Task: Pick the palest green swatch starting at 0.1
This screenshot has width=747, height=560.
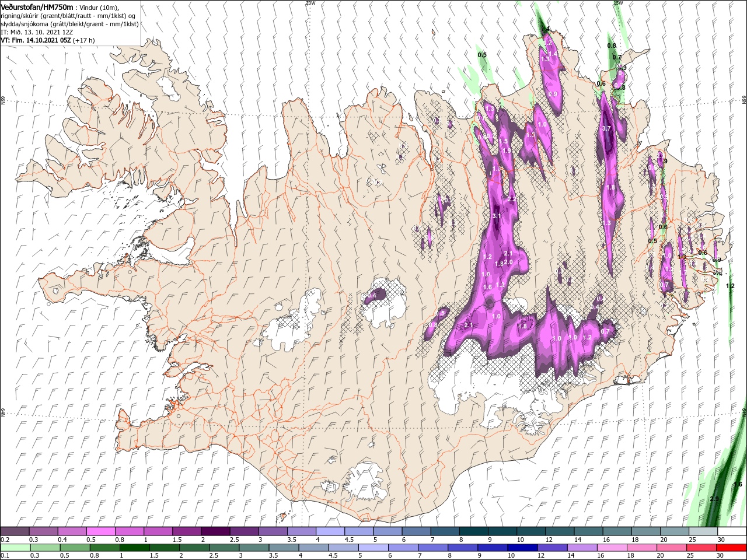Action: point(15,548)
